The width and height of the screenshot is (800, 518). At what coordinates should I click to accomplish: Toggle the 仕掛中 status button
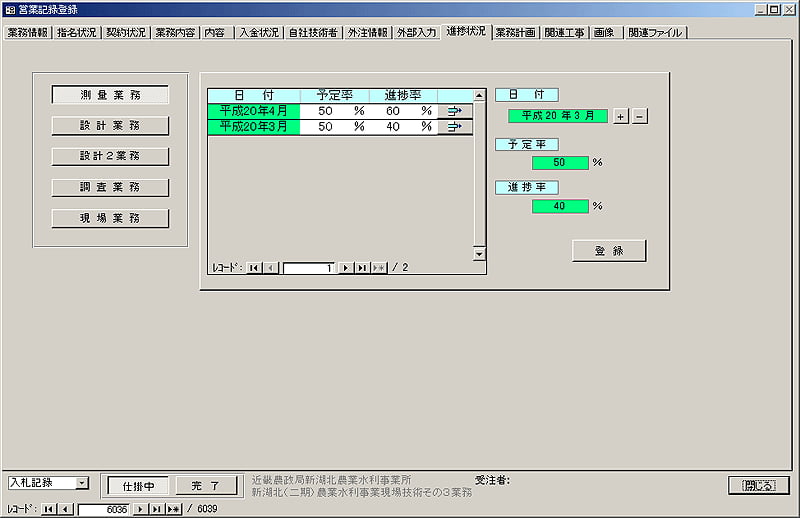[x=138, y=486]
